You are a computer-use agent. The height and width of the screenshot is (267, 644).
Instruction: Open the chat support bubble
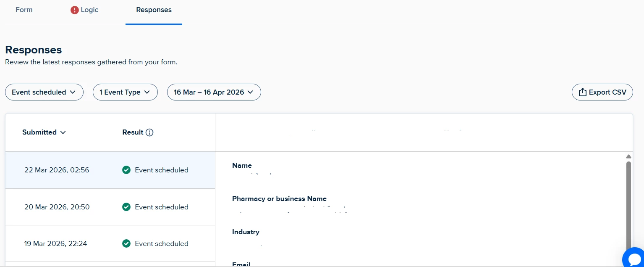coord(634,257)
